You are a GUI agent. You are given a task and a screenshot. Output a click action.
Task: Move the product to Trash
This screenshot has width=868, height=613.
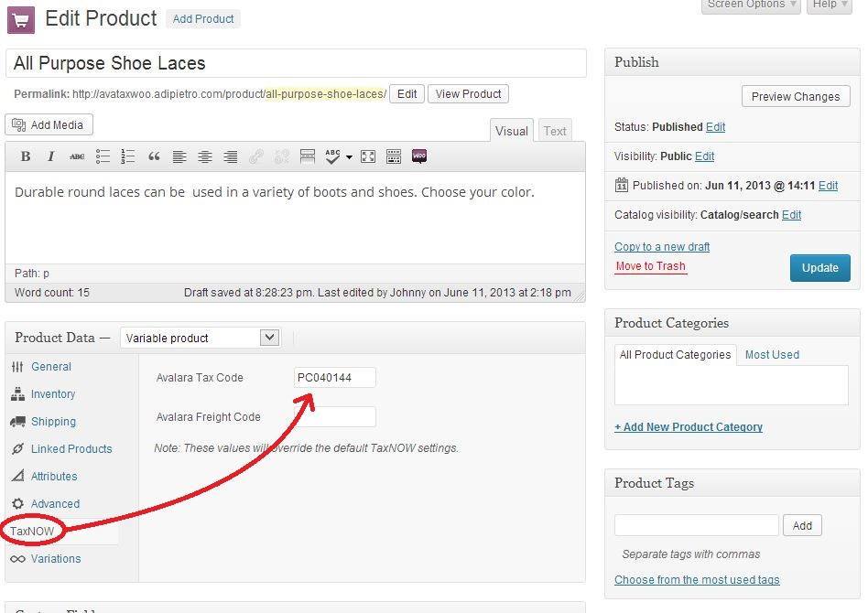[650, 266]
